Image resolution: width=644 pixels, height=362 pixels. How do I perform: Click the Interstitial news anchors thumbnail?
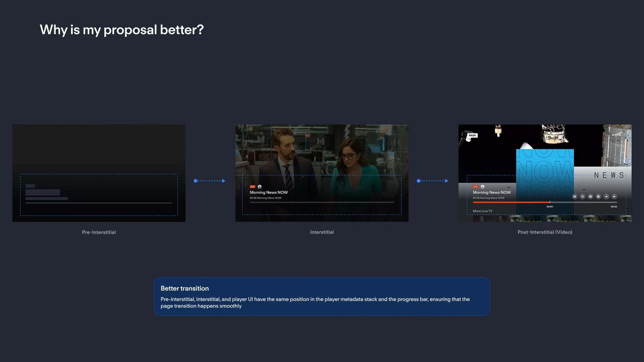(322, 151)
